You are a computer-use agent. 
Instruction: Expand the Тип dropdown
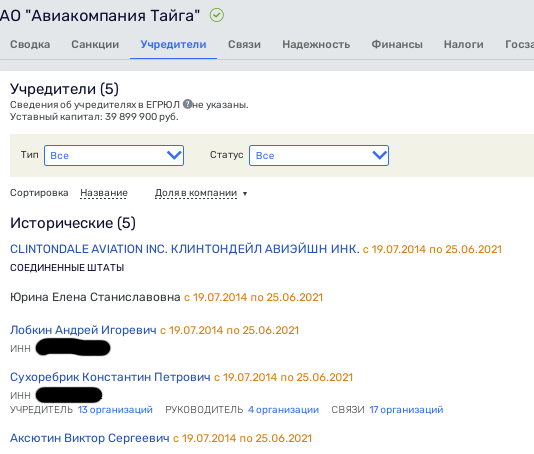pos(114,156)
